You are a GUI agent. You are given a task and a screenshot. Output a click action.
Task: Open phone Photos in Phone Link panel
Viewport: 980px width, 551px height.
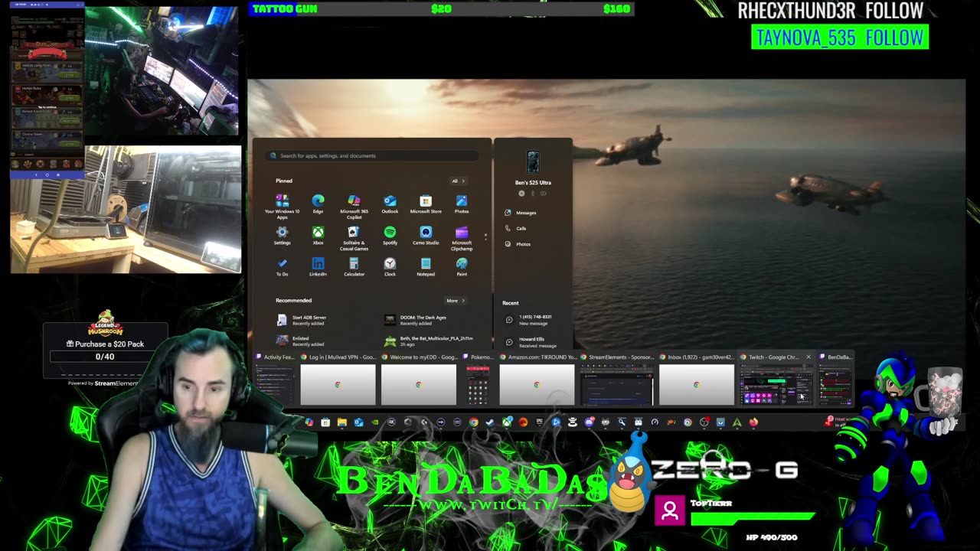click(518, 244)
